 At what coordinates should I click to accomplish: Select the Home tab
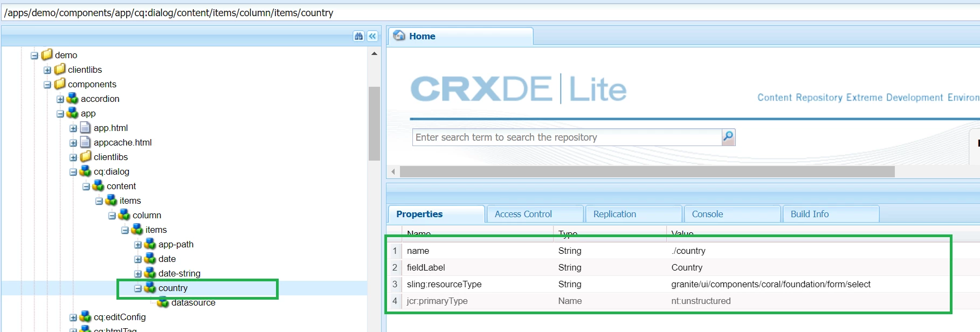click(461, 36)
